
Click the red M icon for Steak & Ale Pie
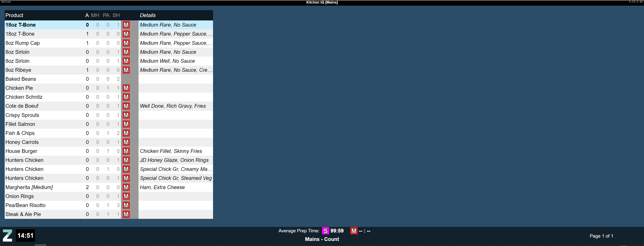point(126,214)
